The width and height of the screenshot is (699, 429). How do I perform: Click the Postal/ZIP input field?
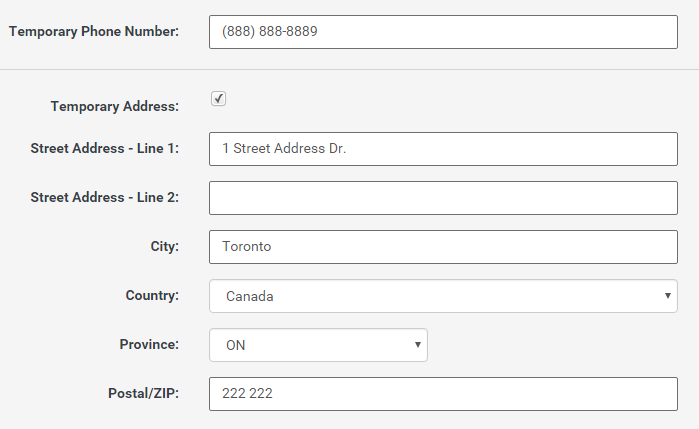tap(443, 394)
